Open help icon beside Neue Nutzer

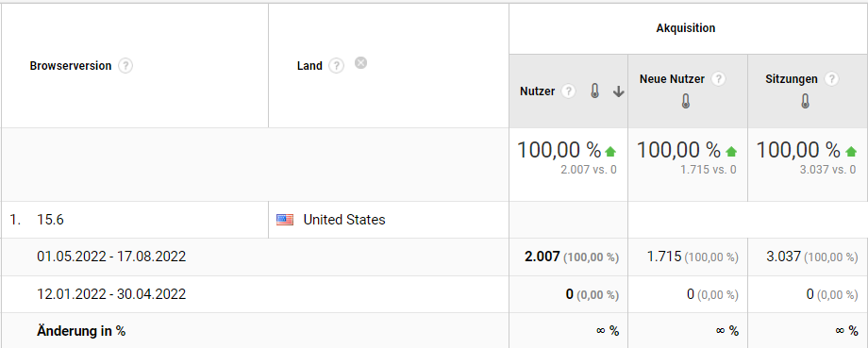click(x=719, y=79)
